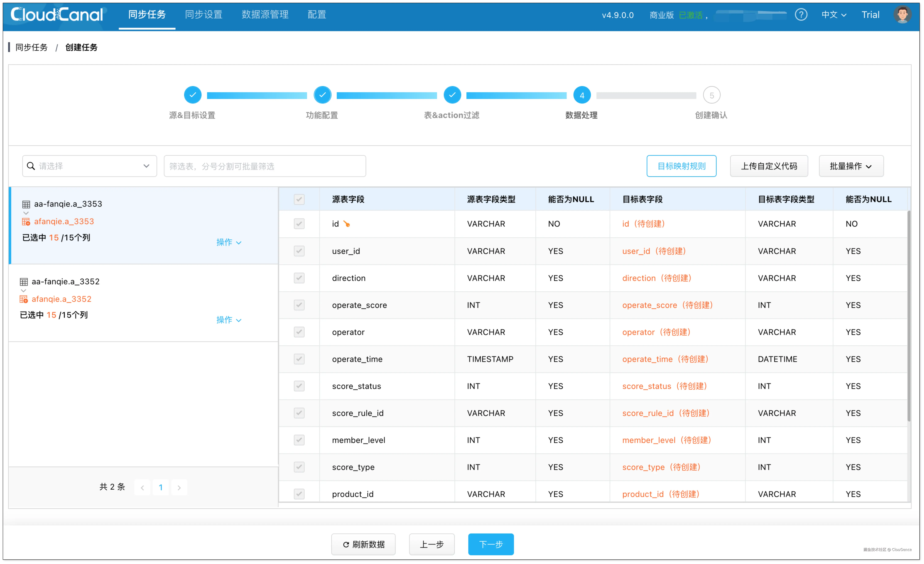Click the primary key icon next to id
The image size is (924, 564).
click(346, 224)
